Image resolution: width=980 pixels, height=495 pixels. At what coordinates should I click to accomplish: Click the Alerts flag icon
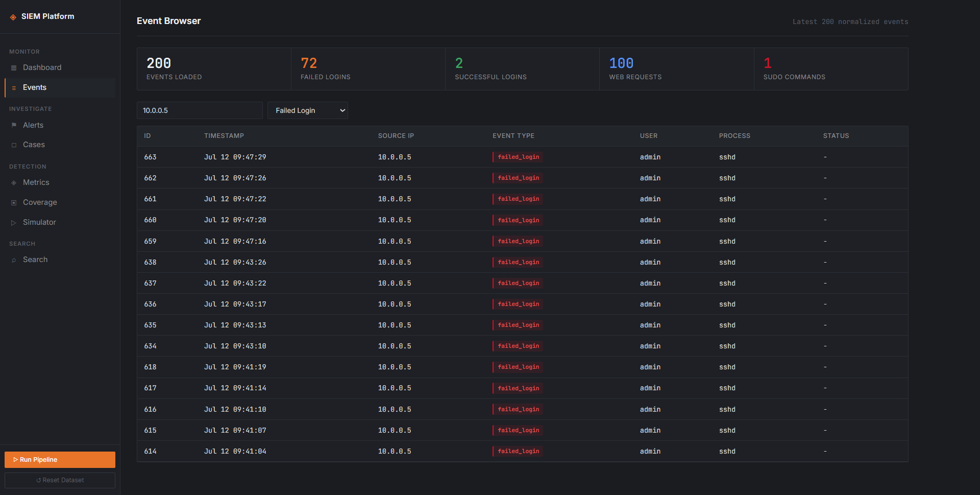(14, 125)
